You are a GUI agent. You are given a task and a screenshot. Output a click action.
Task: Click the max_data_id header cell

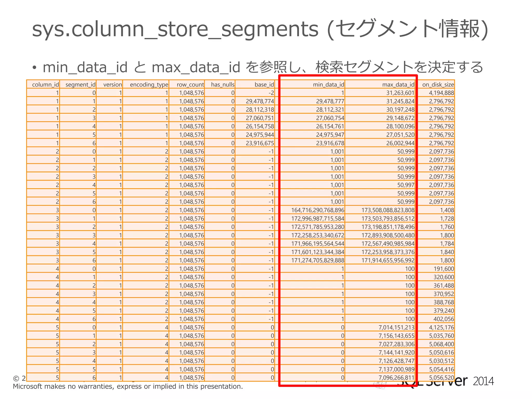tap(398, 85)
